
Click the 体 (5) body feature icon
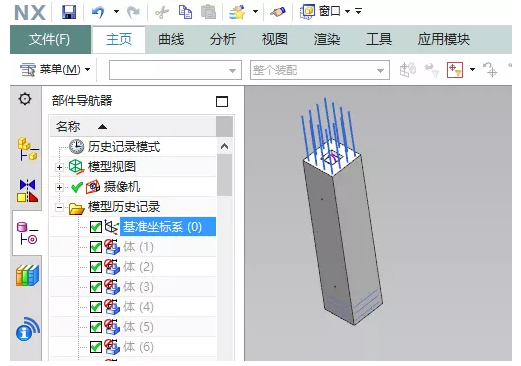(x=112, y=327)
